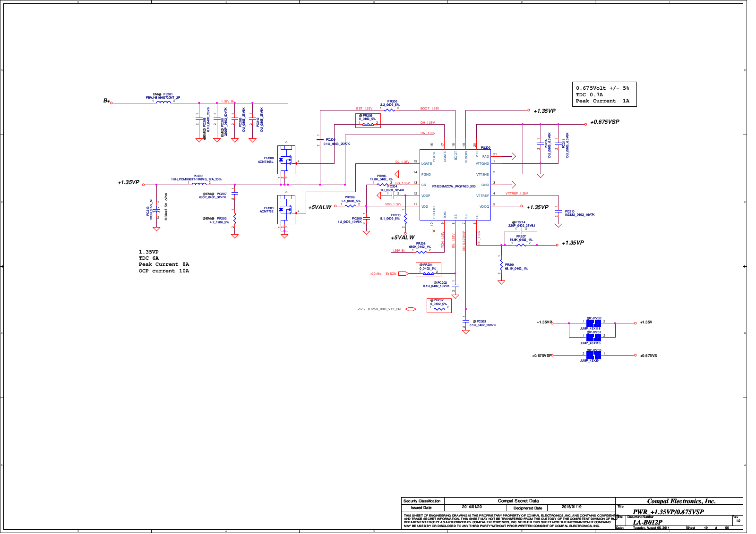Click the @EMI@ PR203 snubber resistor symbol
Viewport: 756px width, 534px height.
[x=235, y=220]
